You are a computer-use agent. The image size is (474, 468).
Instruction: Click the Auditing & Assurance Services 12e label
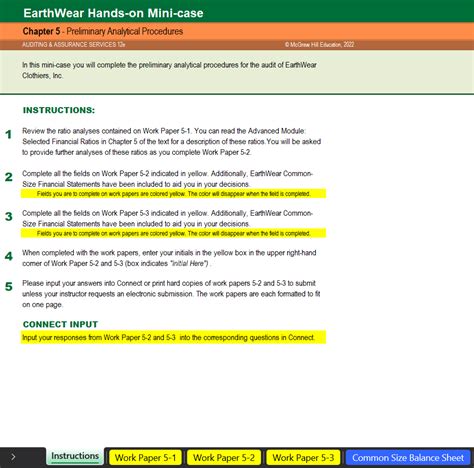[74, 45]
